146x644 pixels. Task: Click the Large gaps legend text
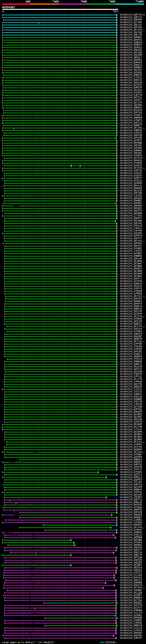click(28, 642)
